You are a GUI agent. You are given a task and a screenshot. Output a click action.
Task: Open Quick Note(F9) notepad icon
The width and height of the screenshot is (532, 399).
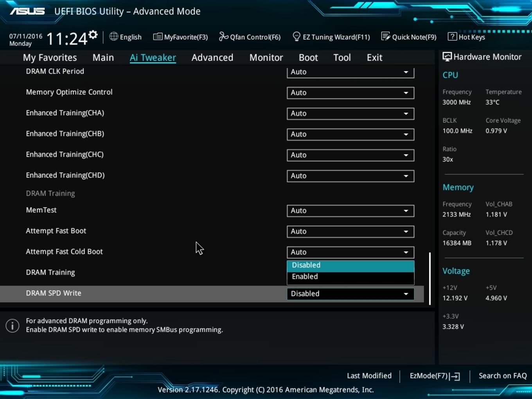pos(386,36)
